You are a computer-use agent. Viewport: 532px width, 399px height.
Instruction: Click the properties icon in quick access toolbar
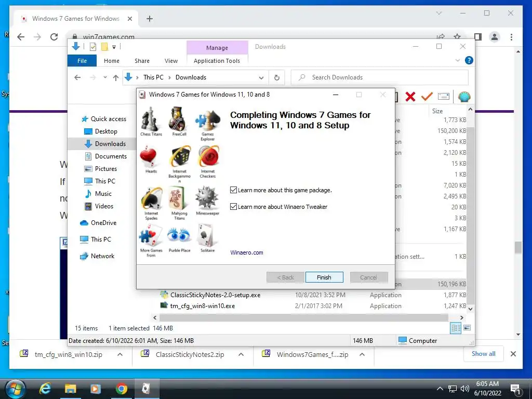[x=92, y=47]
